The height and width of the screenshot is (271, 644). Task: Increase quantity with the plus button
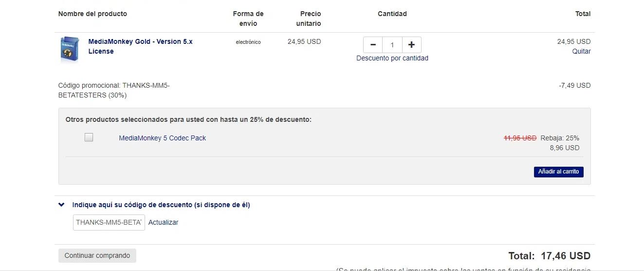411,45
